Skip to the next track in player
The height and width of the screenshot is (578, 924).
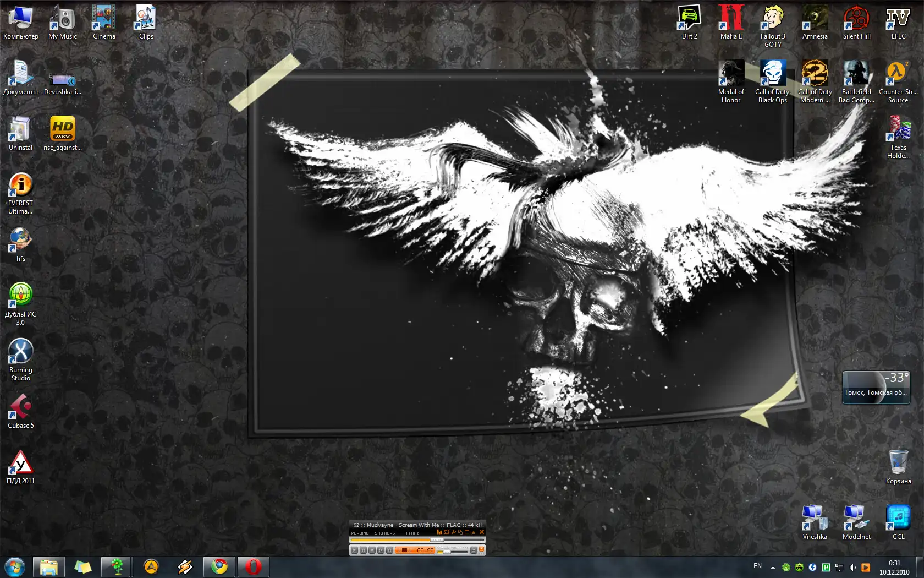(389, 550)
